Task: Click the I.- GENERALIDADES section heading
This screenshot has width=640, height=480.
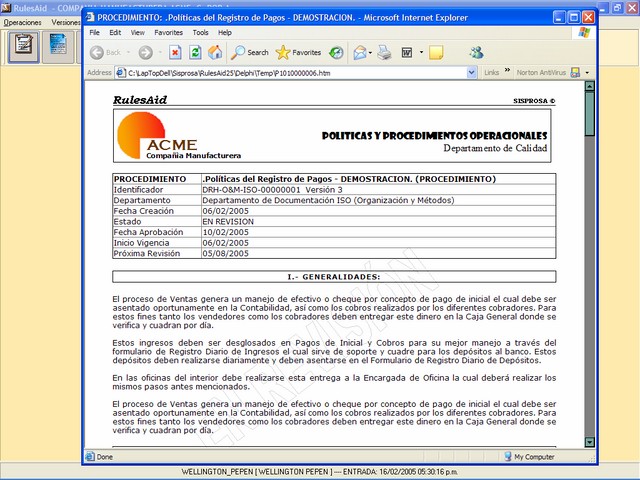Action: 334,277
